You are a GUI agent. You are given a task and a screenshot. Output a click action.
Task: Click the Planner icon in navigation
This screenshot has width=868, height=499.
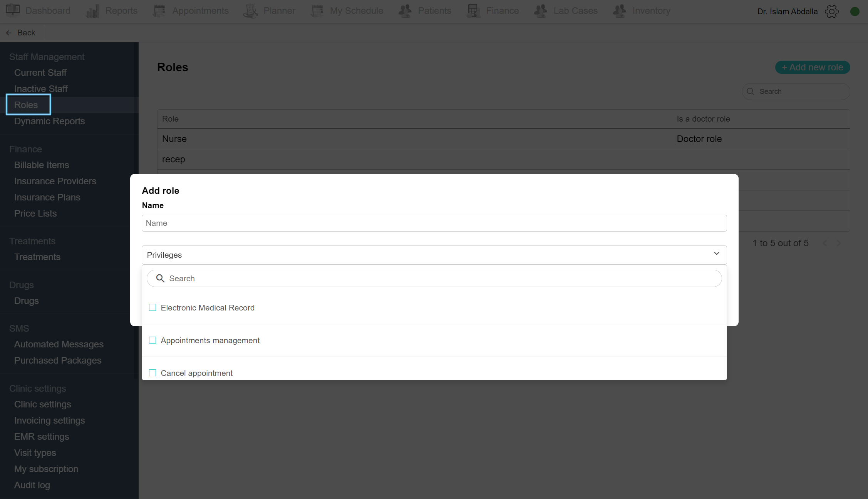pos(250,11)
